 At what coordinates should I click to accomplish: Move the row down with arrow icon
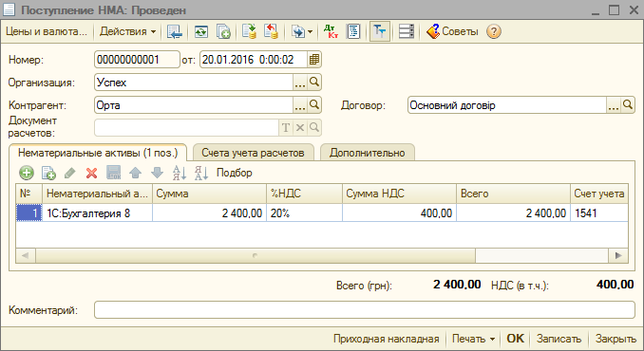coord(158,173)
